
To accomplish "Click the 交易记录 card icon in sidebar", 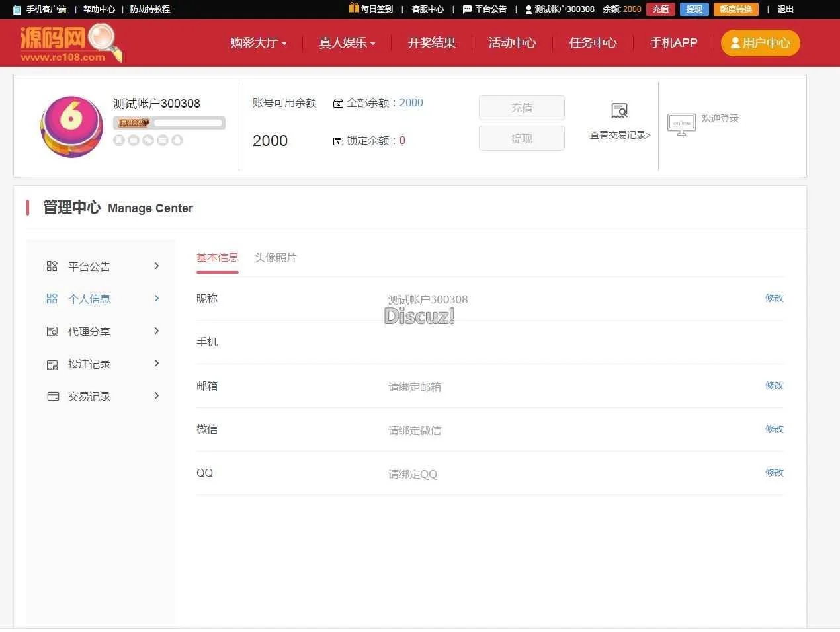I will click(53, 396).
